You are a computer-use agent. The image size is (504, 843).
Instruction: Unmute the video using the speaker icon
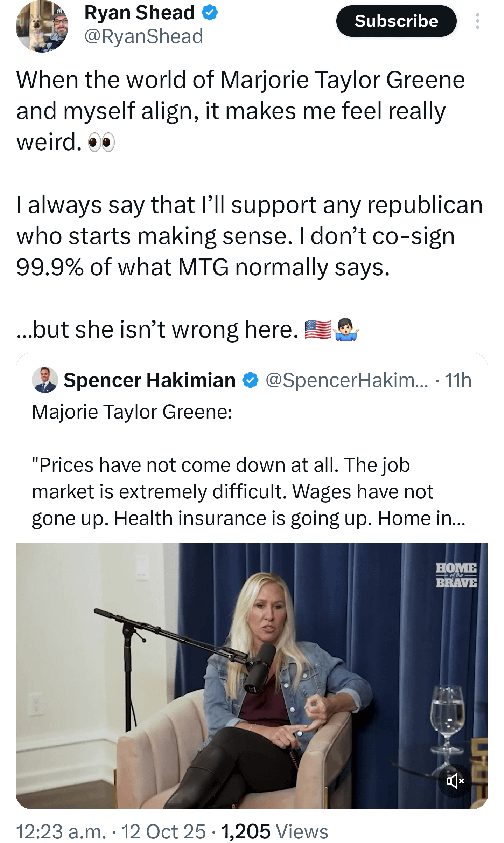[x=455, y=781]
